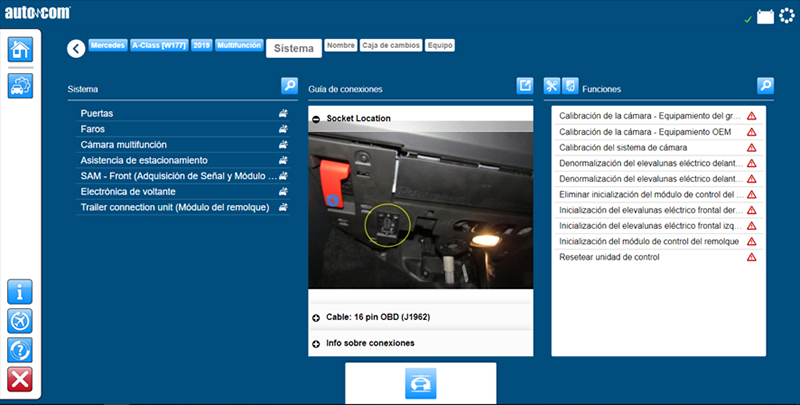
Task: Collapse the Socket Location section
Action: [x=316, y=119]
